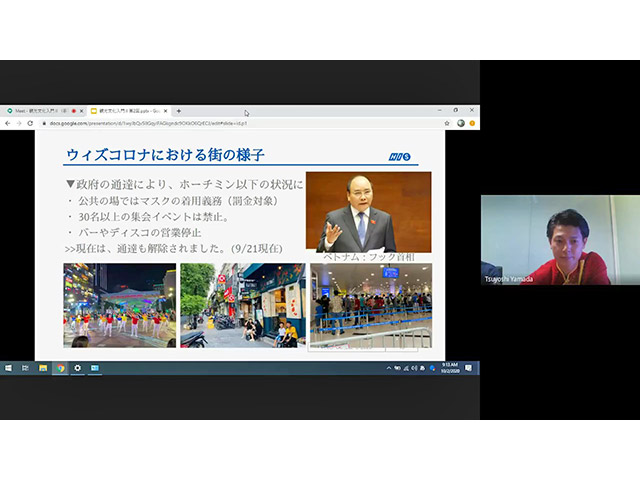Click the taskbar clock and date
This screenshot has height=480, width=640.
[x=449, y=368]
